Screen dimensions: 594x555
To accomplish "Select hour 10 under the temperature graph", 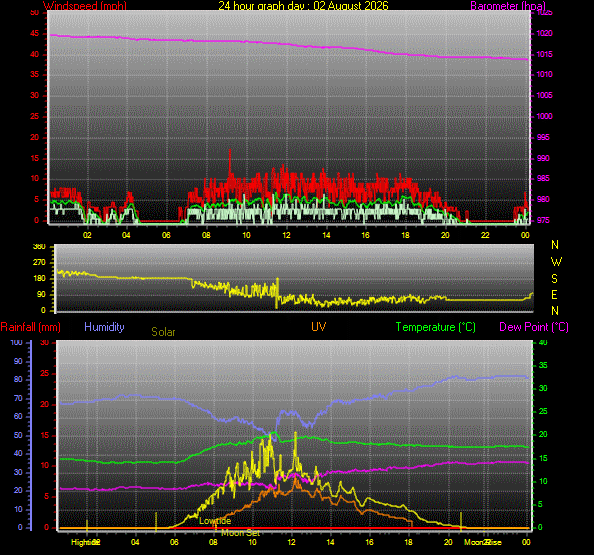I will coord(252,542).
